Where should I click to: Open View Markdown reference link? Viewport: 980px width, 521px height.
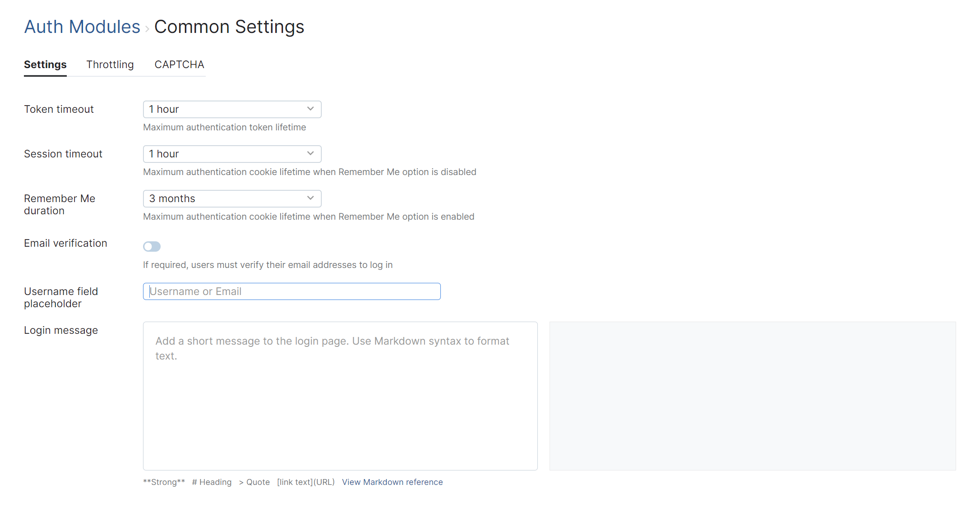(392, 482)
